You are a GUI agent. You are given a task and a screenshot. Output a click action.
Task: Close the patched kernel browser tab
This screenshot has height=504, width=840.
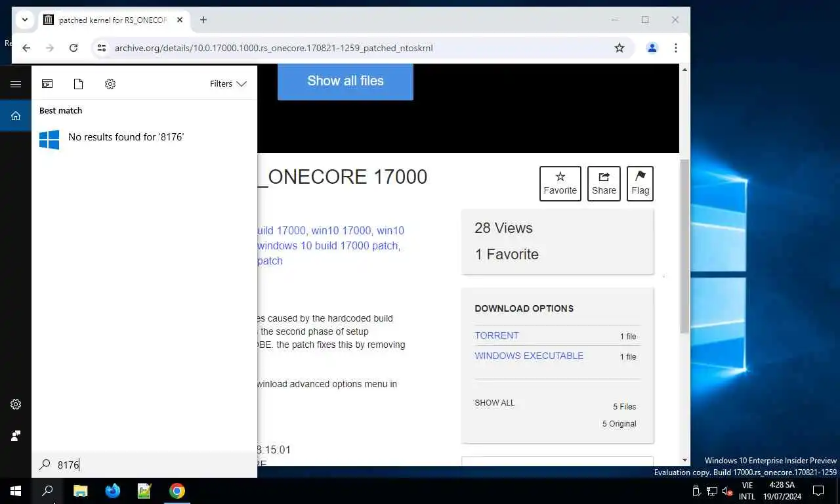coord(180,20)
